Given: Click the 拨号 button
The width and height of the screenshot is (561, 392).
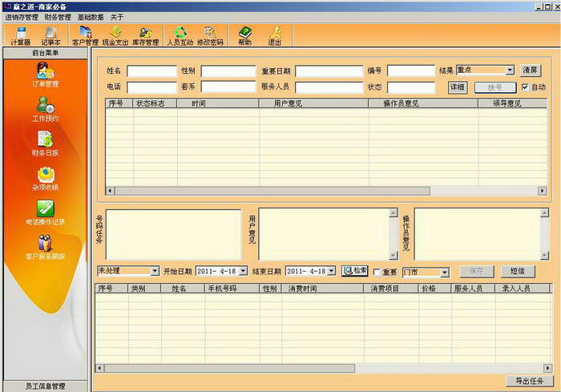Looking at the screenshot, I should [495, 87].
